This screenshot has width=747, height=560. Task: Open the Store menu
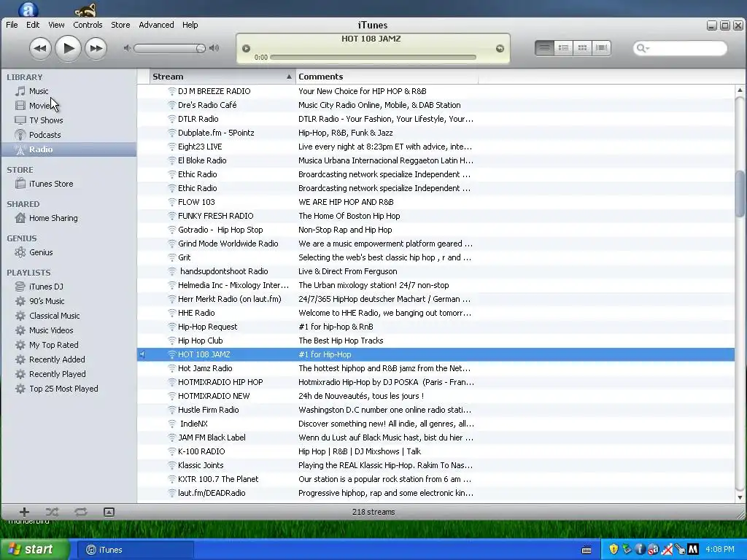click(x=120, y=25)
